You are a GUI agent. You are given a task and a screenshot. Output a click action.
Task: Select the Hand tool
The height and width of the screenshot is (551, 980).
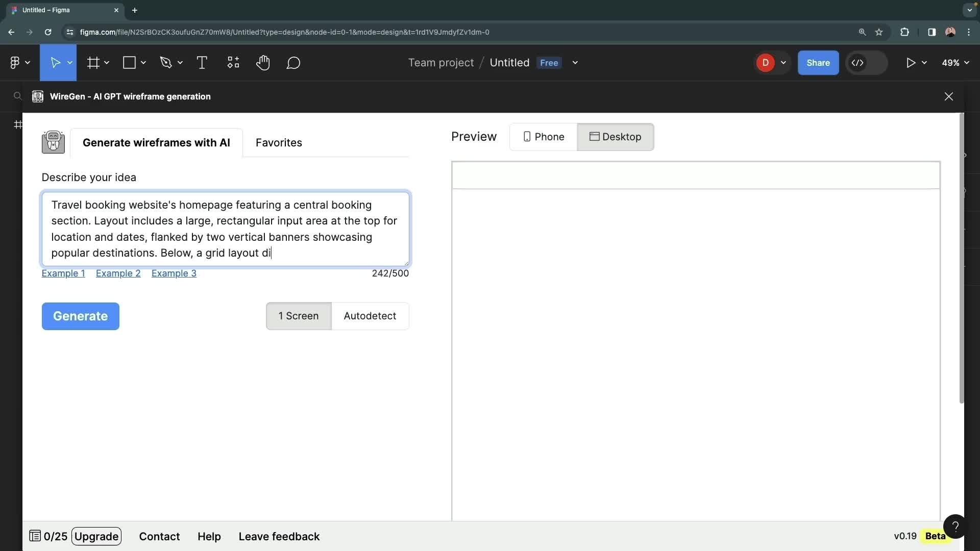263,62
